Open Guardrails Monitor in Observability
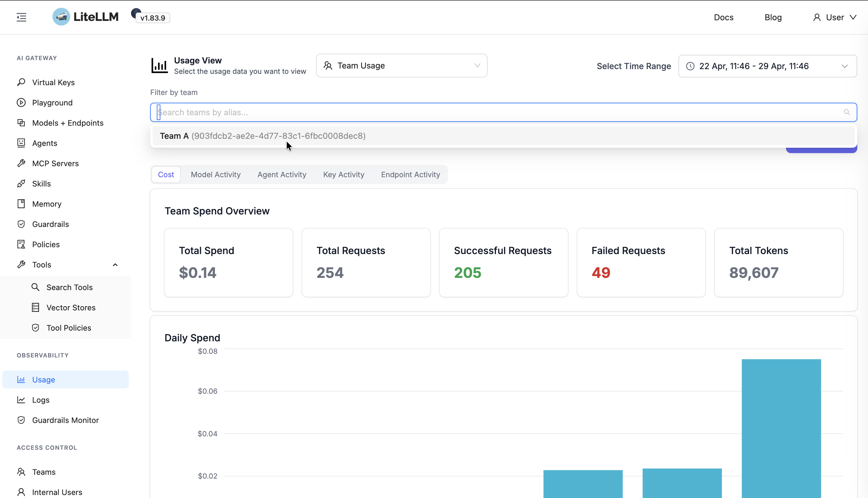This screenshot has height=498, width=868. click(x=65, y=420)
